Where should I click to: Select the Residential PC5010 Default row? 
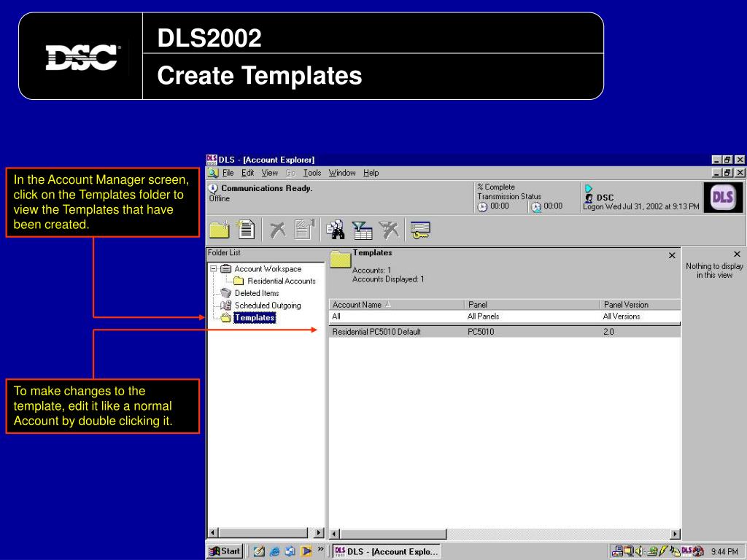(x=505, y=332)
